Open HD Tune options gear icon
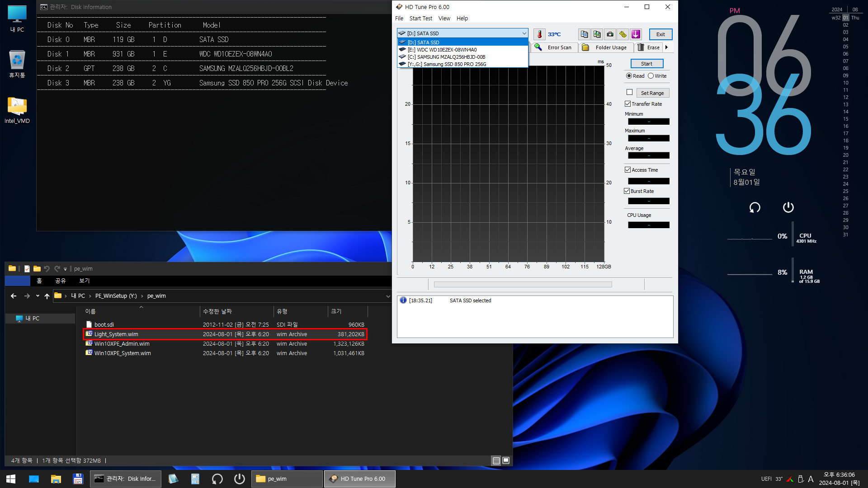 [623, 34]
